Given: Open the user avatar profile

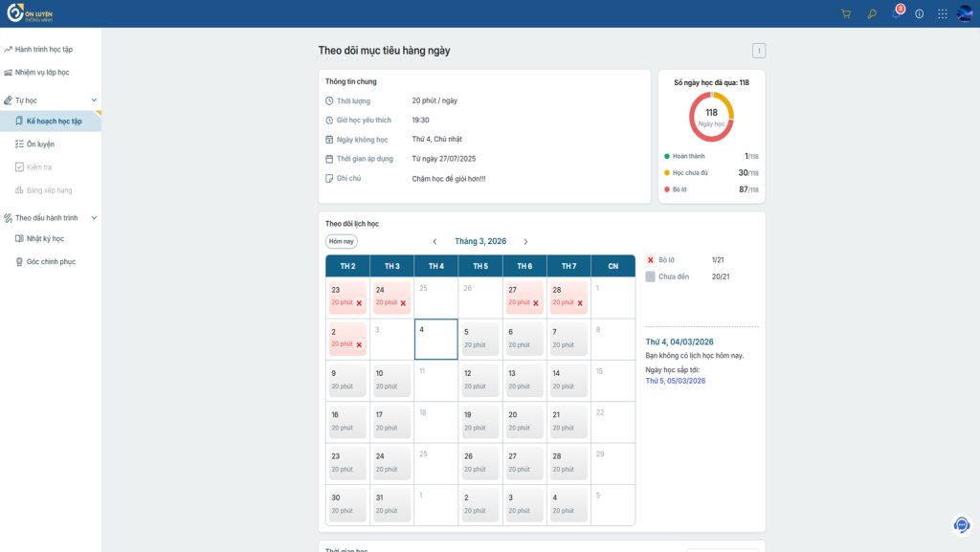Looking at the screenshot, I should [965, 13].
